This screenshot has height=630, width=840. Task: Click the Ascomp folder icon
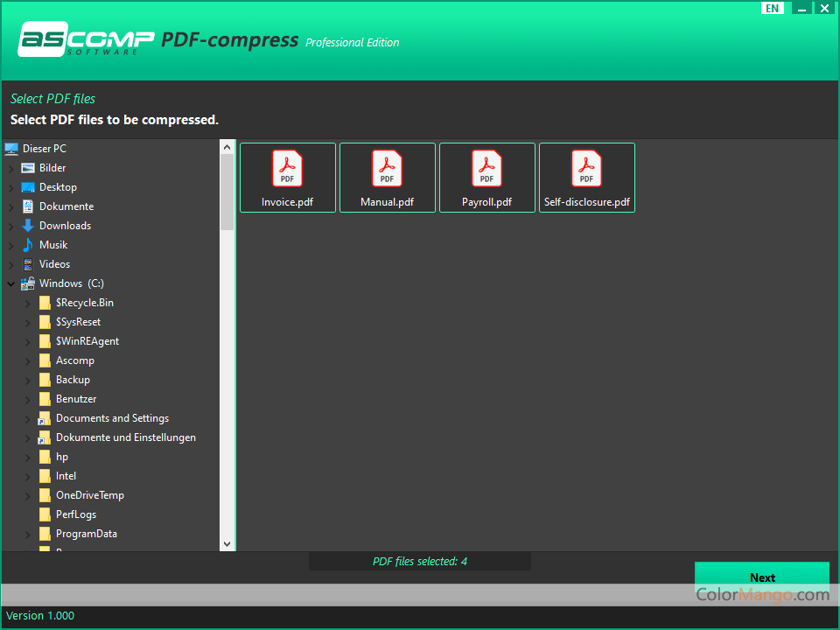click(45, 361)
